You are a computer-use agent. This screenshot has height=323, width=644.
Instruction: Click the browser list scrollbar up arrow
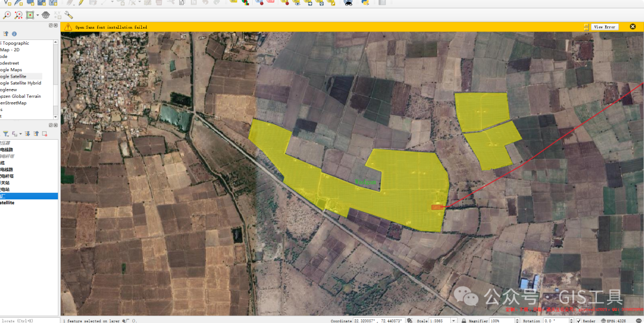(56, 42)
